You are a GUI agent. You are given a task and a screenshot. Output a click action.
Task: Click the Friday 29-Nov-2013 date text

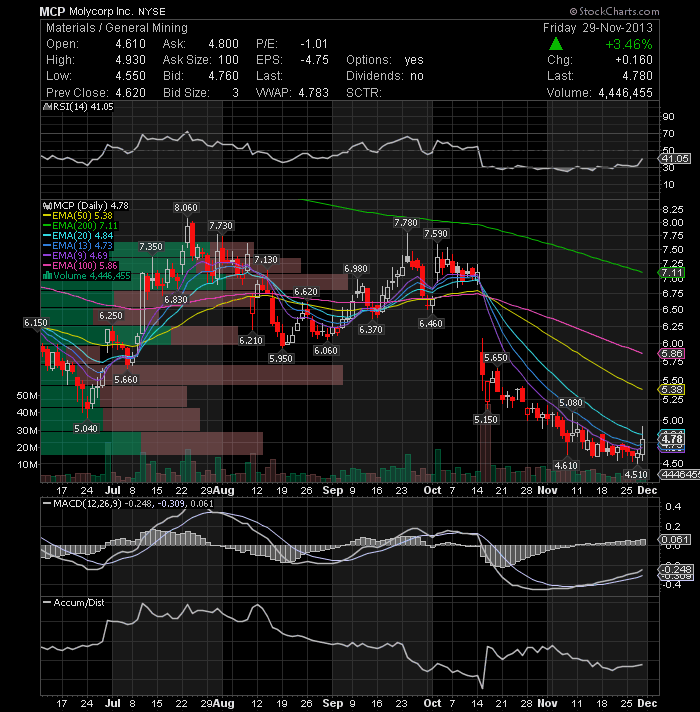[597, 28]
